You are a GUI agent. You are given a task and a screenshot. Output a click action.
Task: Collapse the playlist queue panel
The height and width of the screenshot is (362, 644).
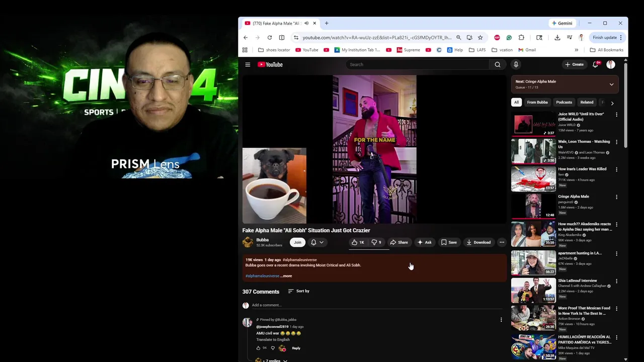pos(612,84)
